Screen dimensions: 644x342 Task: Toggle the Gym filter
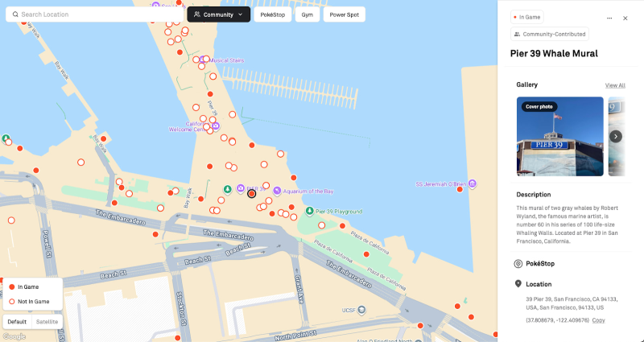pos(307,14)
